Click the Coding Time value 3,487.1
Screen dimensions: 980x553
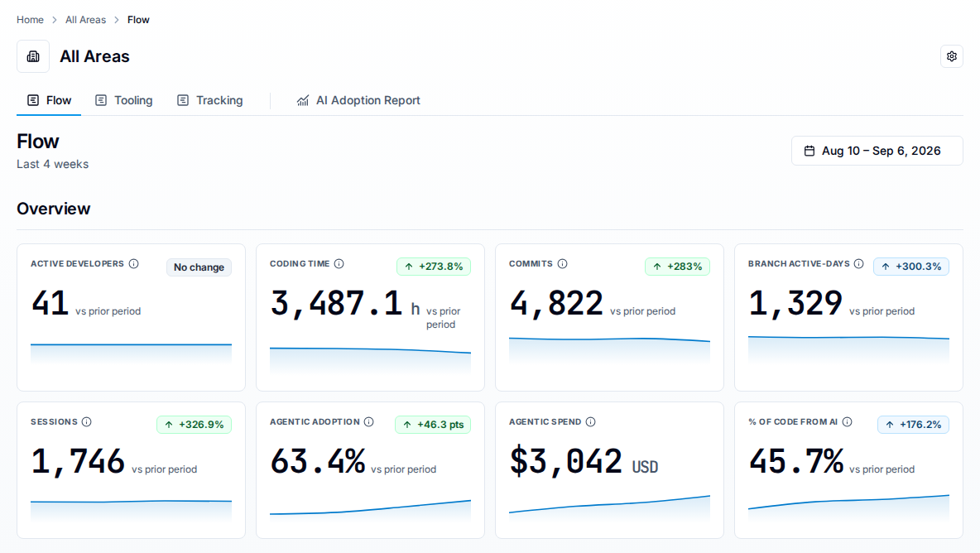point(337,304)
